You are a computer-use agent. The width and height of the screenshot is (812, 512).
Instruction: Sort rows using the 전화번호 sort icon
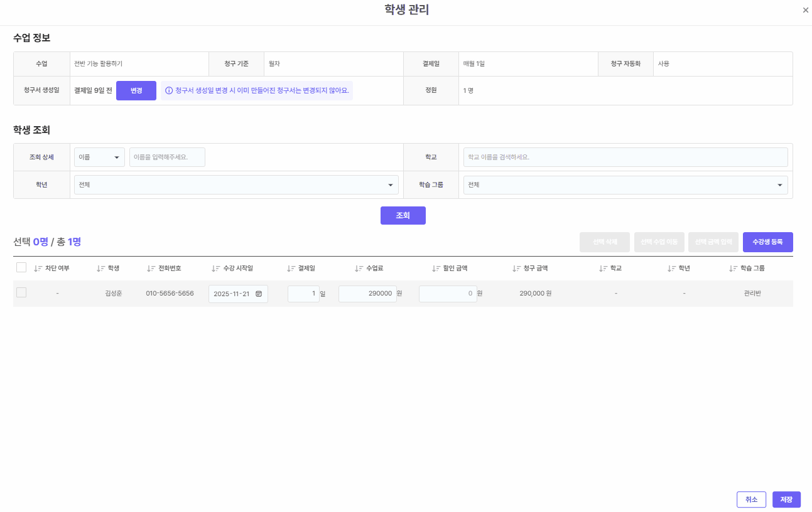[151, 269]
